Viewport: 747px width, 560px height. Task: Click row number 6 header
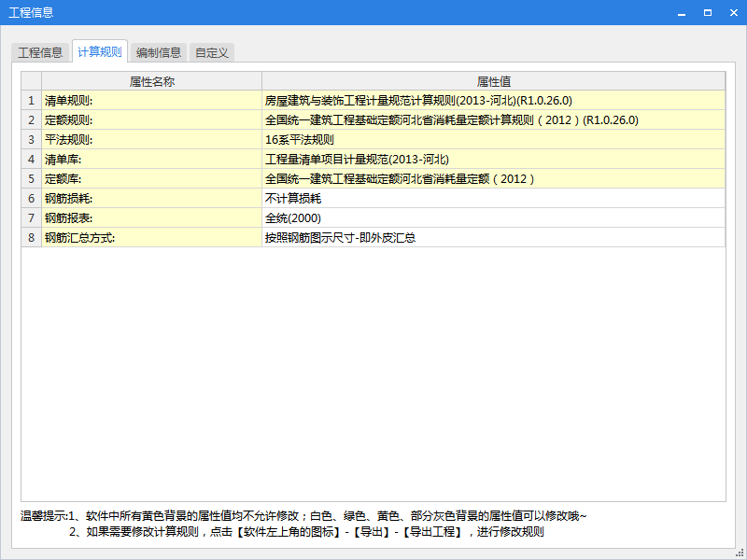click(x=32, y=198)
